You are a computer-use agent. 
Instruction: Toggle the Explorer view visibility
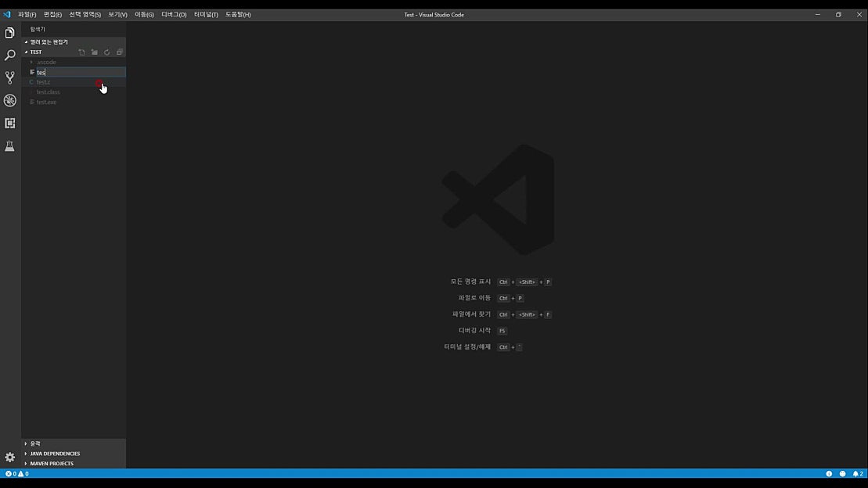tap(9, 32)
